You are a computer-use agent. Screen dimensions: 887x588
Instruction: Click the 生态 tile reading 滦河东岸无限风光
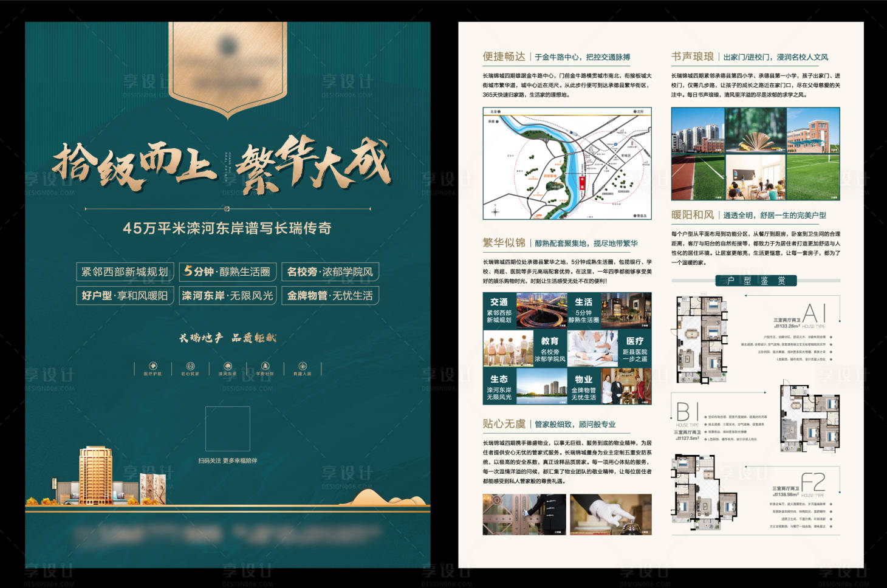coord(499,386)
